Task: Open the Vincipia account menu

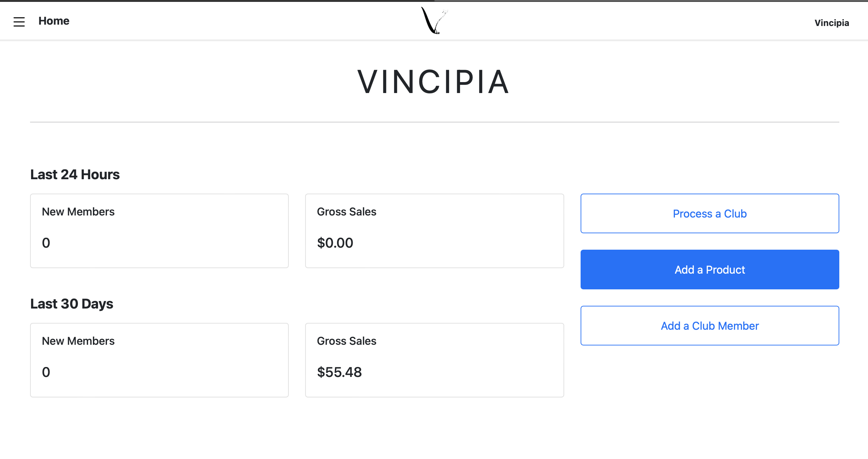Action: 831,23
